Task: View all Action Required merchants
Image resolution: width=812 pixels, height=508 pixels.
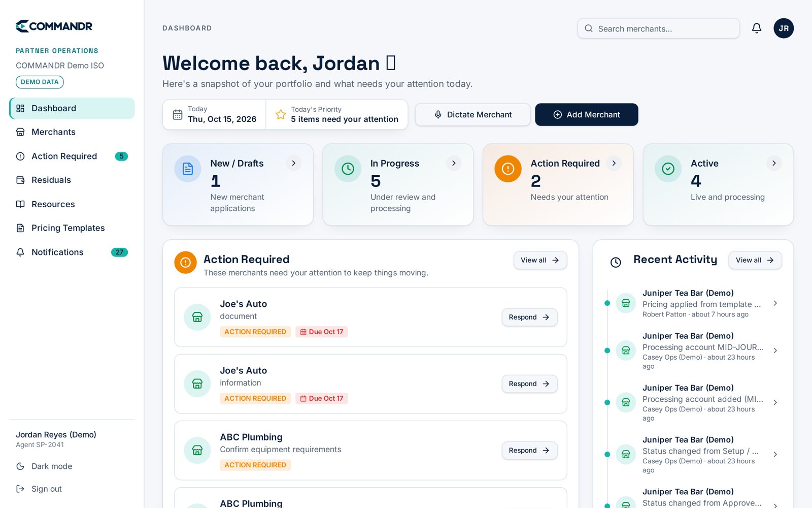Action: pyautogui.click(x=540, y=260)
